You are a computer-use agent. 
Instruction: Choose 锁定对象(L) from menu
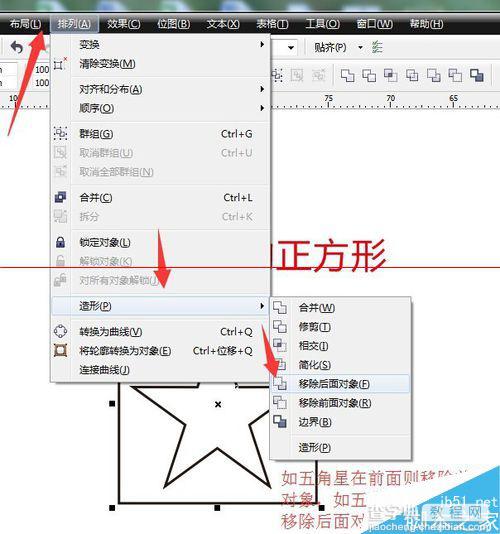(x=160, y=242)
